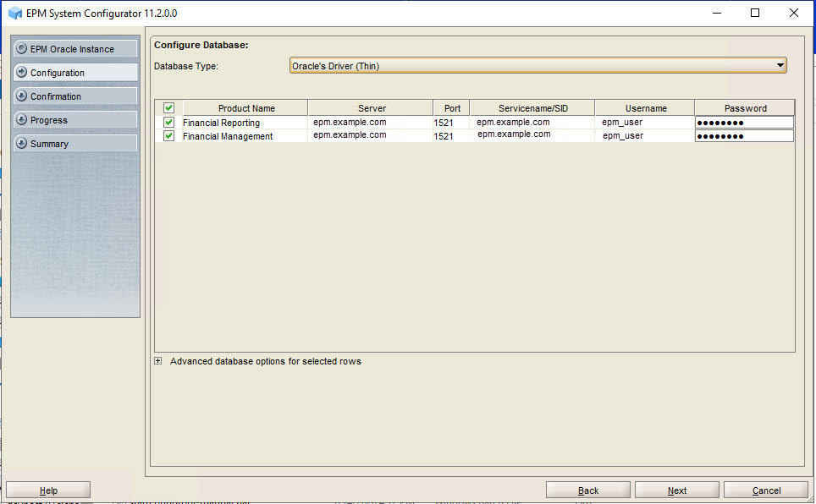The width and height of the screenshot is (816, 504).
Task: Click port 1521 in Financial Management row
Action: 451,136
